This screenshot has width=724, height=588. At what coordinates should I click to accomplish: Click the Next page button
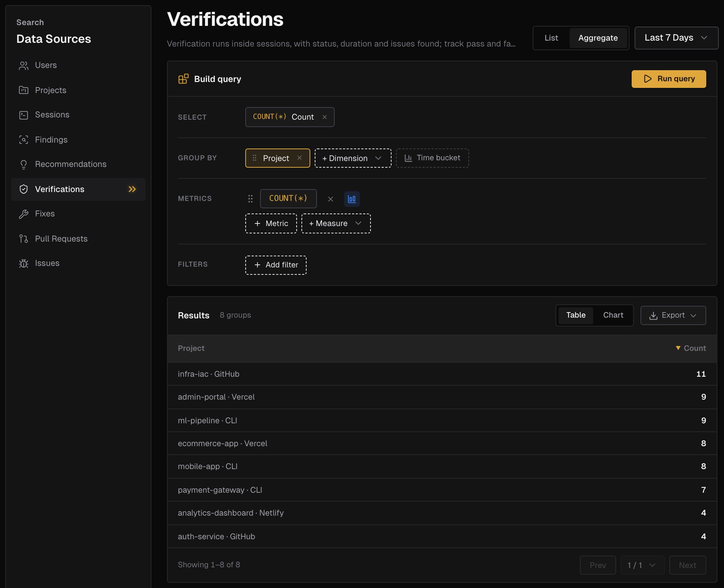(x=687, y=565)
